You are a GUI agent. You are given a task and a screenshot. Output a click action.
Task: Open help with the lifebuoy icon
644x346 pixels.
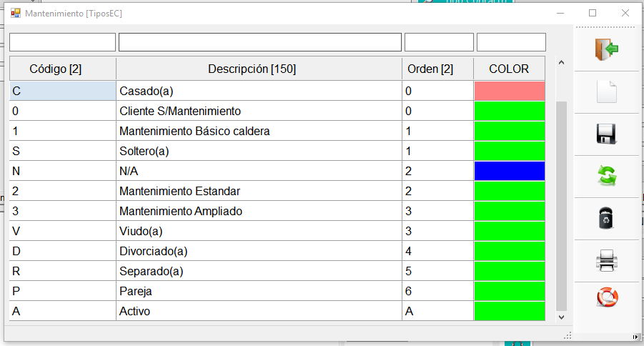[607, 297]
